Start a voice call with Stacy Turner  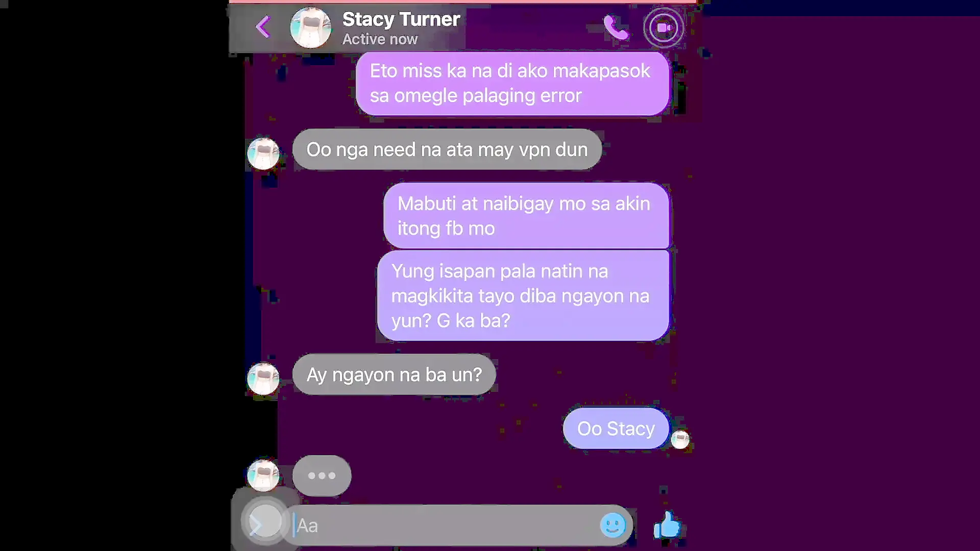click(616, 28)
